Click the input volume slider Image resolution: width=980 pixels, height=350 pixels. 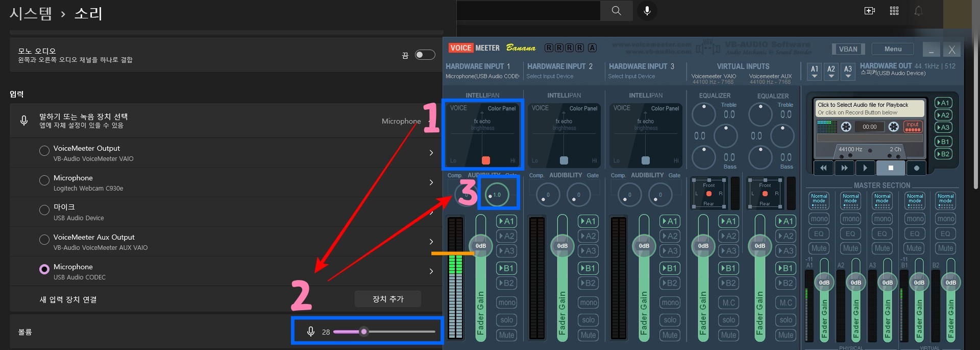pyautogui.click(x=384, y=332)
